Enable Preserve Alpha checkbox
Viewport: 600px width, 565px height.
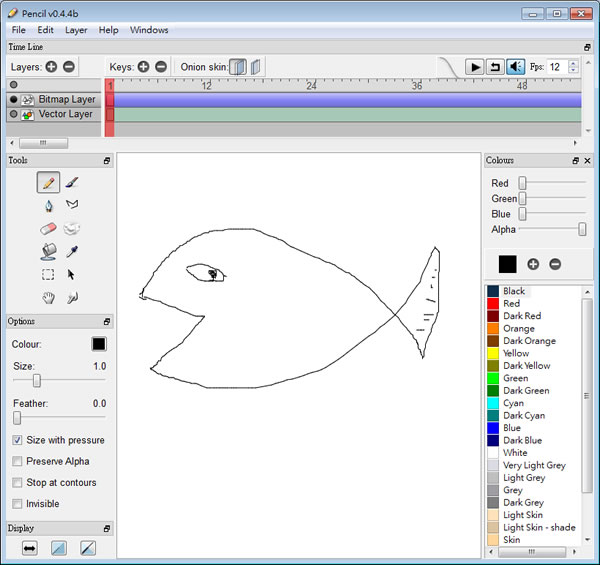tap(18, 461)
